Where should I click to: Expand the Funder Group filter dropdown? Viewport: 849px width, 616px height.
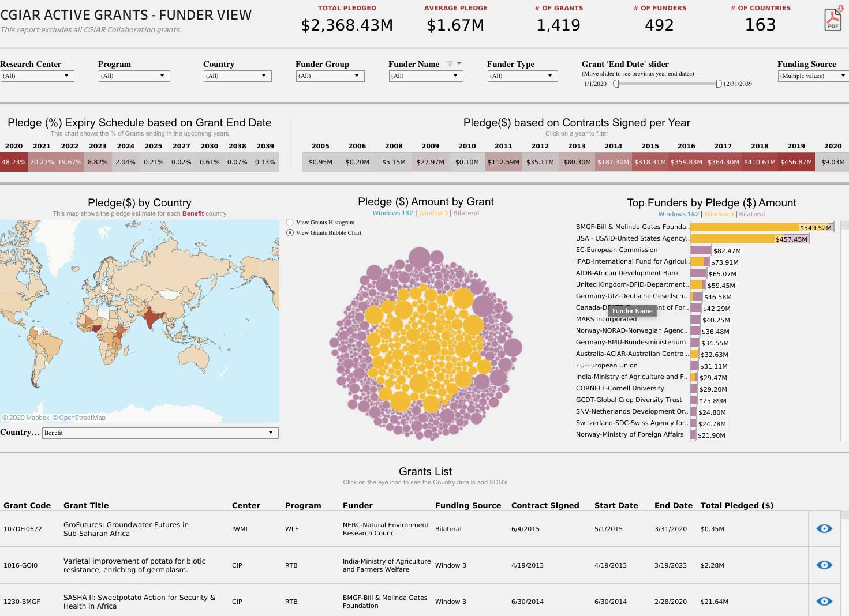[330, 76]
